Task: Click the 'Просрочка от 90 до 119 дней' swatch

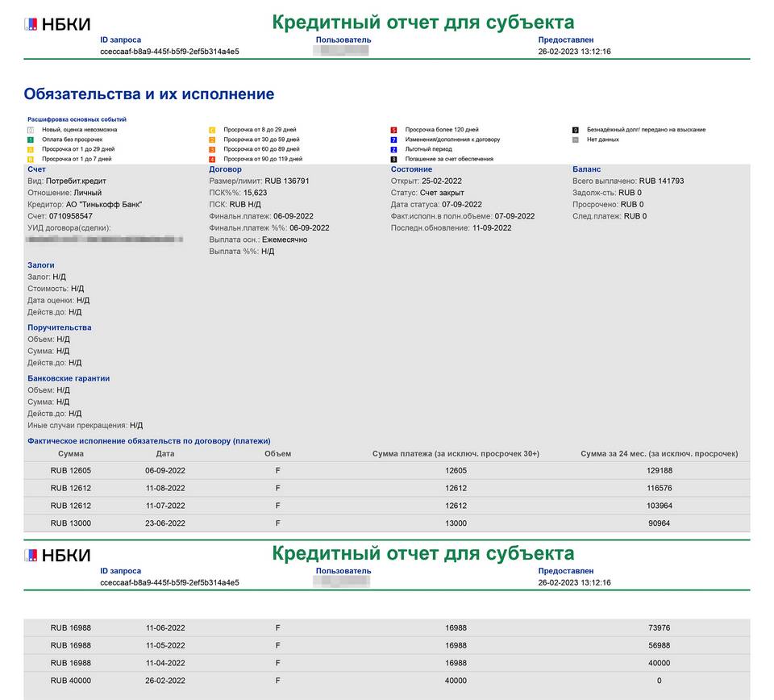Action: coord(212,159)
